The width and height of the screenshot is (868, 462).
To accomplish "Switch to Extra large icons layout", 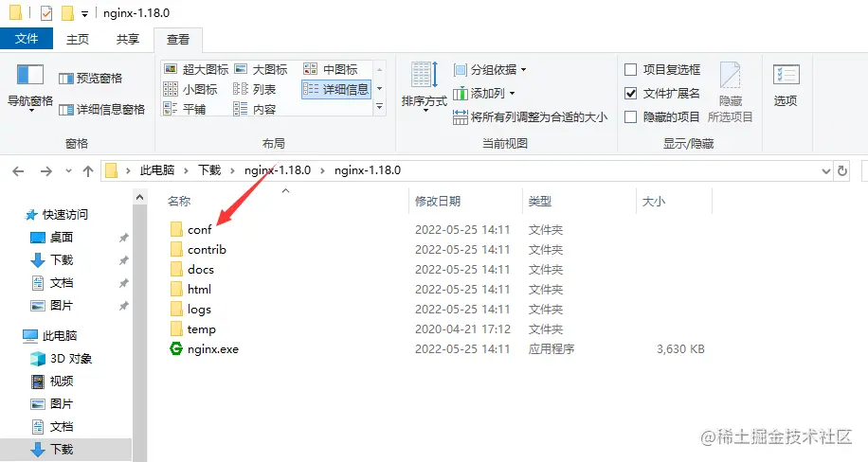I will click(196, 69).
